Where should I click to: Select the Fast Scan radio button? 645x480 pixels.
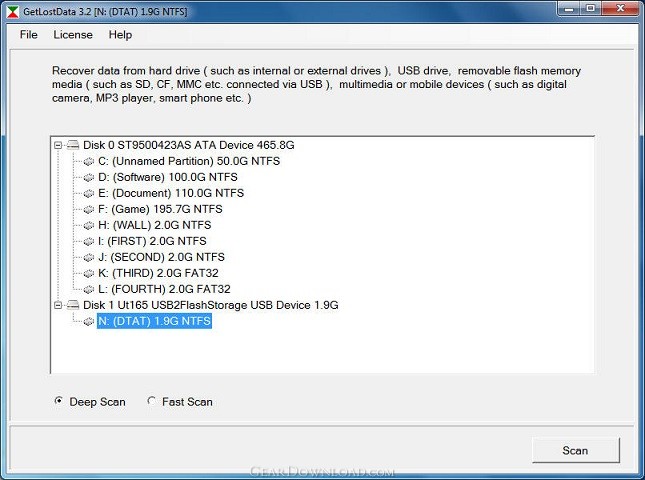click(x=151, y=401)
